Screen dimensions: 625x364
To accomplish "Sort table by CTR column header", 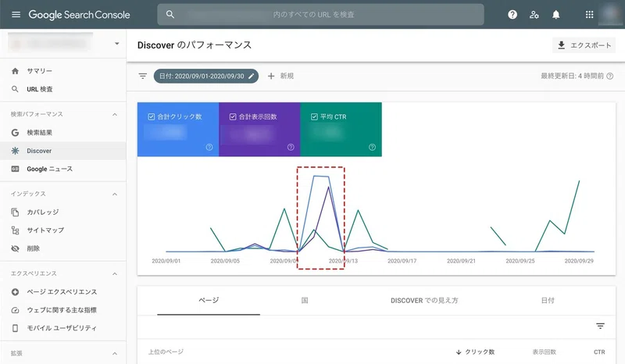I will (599, 352).
